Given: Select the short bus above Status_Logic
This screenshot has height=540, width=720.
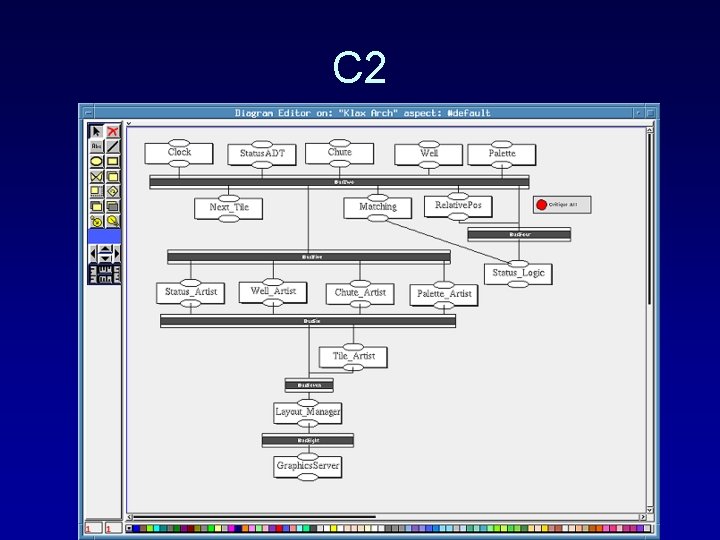Looking at the screenshot, I should pos(519,234).
